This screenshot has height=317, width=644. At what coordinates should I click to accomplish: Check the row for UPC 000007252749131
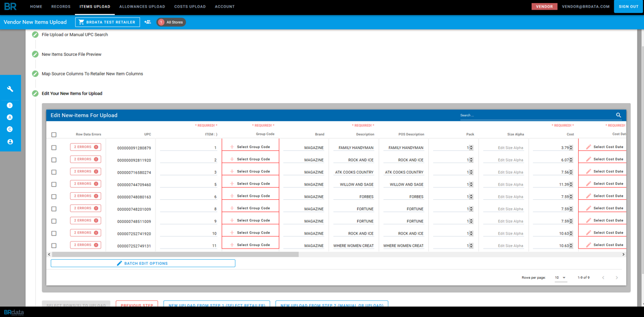(x=54, y=246)
